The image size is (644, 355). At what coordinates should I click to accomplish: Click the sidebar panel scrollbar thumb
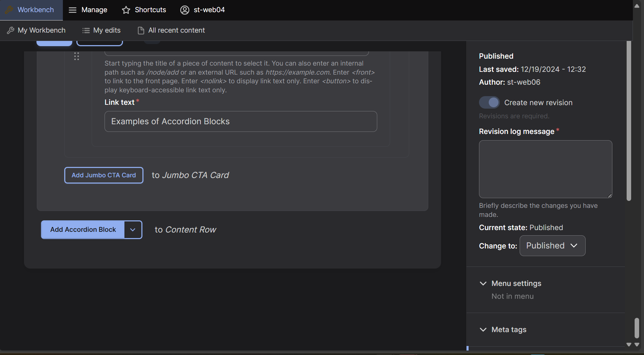click(629, 121)
